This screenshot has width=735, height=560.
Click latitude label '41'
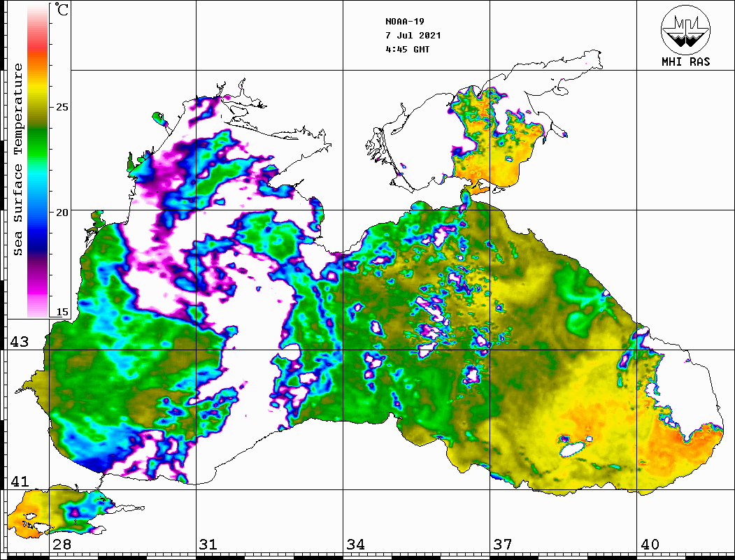[x=20, y=482]
